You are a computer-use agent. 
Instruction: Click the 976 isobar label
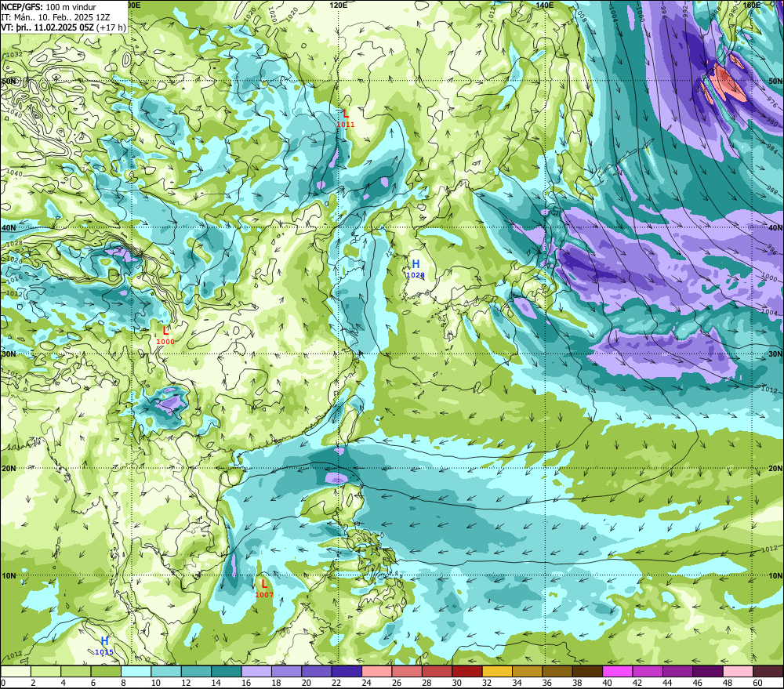click(772, 103)
